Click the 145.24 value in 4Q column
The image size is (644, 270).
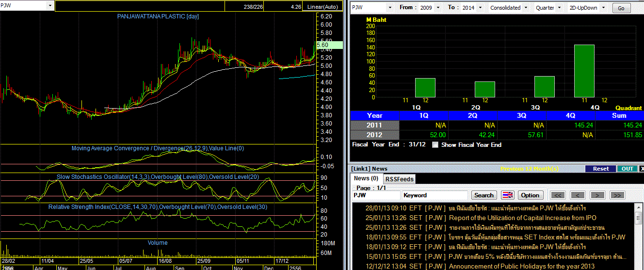point(571,125)
